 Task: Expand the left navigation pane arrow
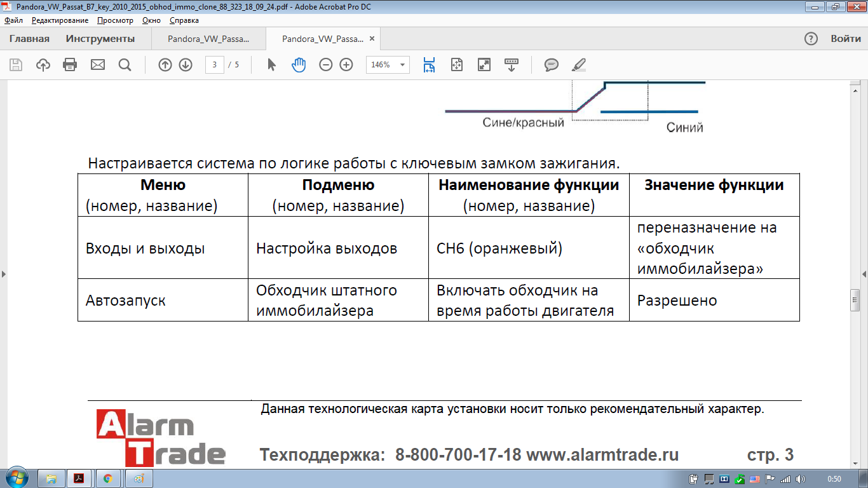tap(4, 274)
